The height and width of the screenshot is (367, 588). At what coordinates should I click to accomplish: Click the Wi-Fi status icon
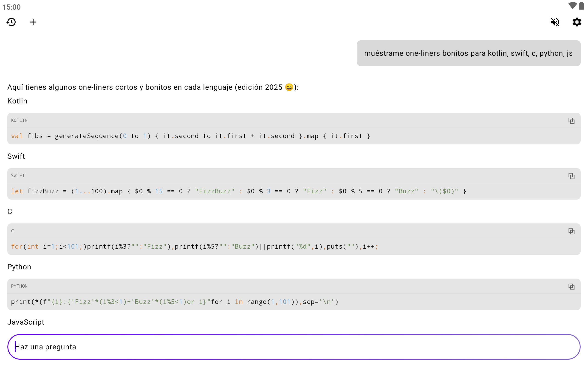coord(572,6)
